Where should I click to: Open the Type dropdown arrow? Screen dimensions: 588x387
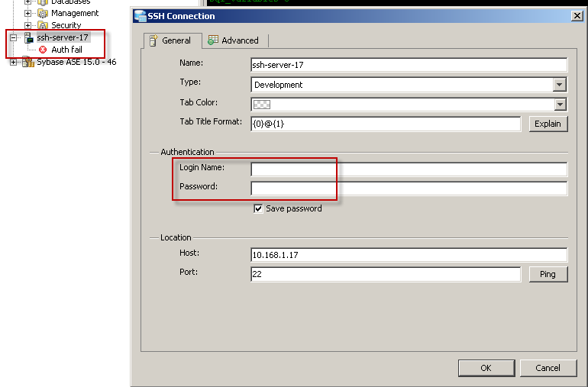click(560, 85)
